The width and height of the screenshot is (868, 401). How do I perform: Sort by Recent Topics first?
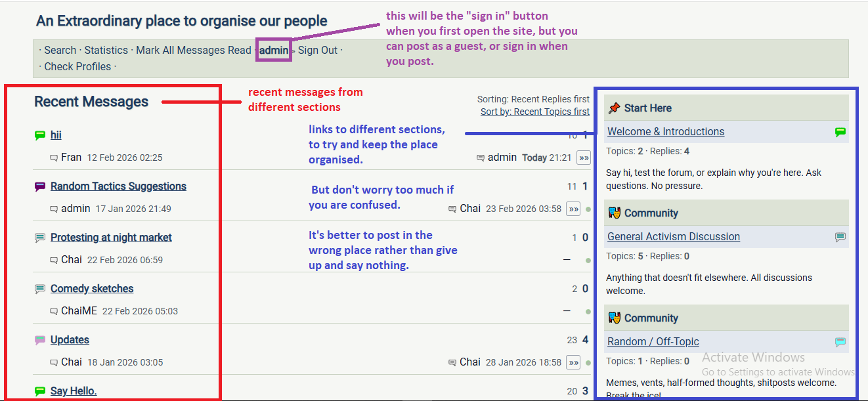[534, 112]
